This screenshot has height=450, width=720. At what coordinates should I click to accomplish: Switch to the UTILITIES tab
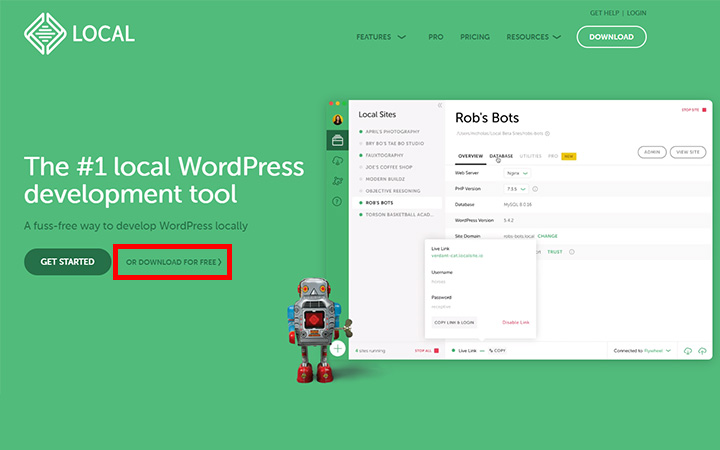(530, 156)
